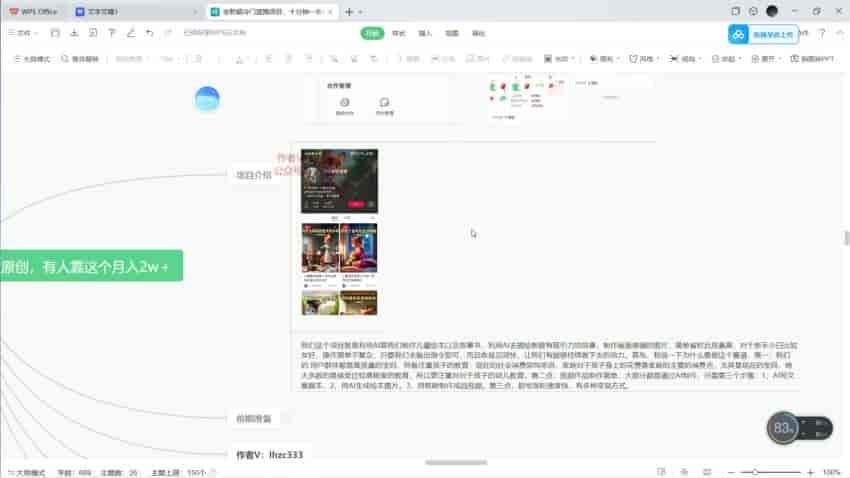Click the save icon in quick toolbar

(55, 33)
